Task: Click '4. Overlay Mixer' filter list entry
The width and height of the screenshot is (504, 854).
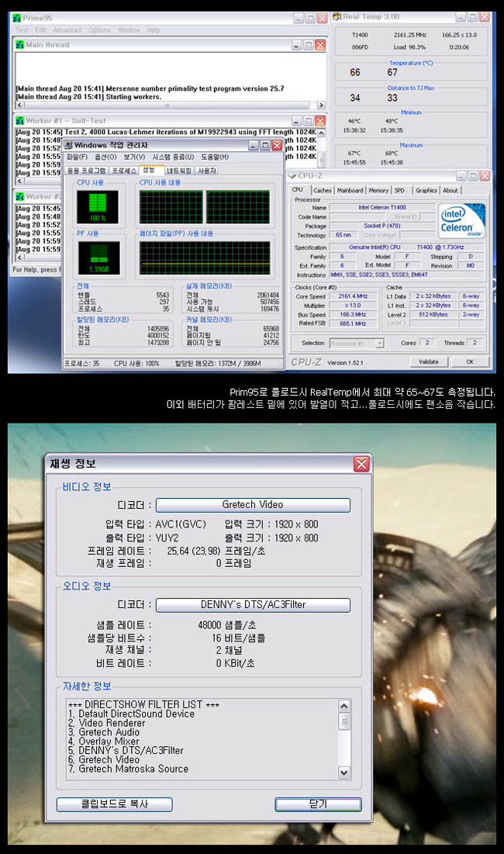Action: [104, 742]
